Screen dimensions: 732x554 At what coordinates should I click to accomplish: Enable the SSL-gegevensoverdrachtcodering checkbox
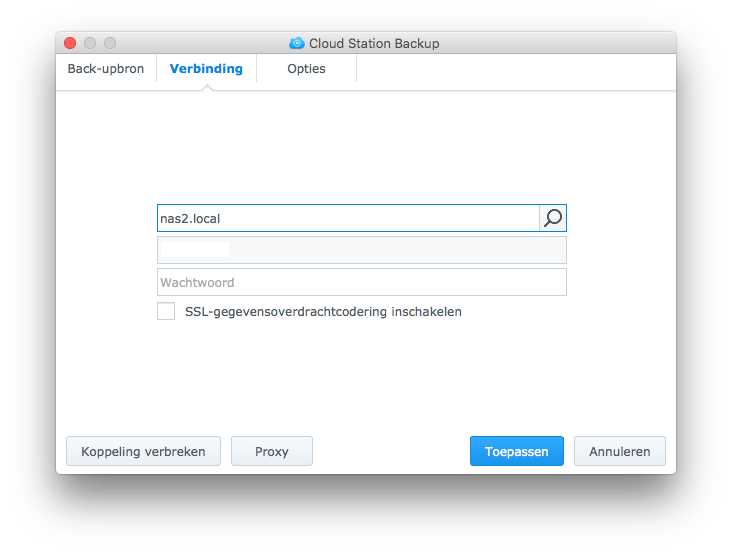point(166,311)
